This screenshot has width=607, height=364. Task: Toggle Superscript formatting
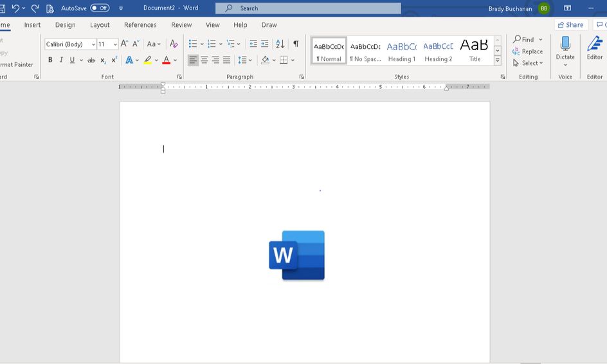[114, 60]
